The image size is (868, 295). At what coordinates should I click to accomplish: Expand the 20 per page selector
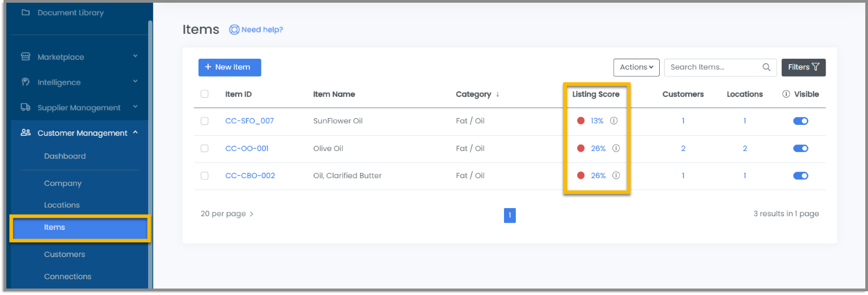tap(227, 214)
